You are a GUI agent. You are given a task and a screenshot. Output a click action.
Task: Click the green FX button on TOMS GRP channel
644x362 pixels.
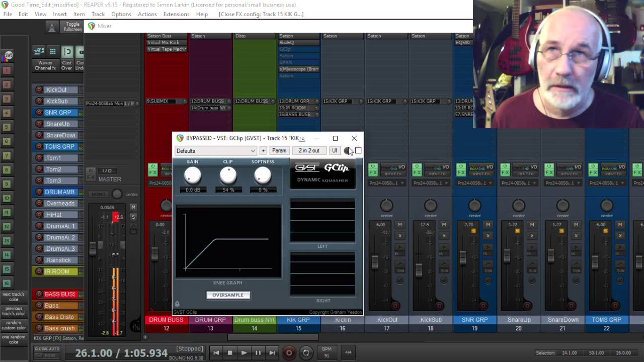click(593, 170)
